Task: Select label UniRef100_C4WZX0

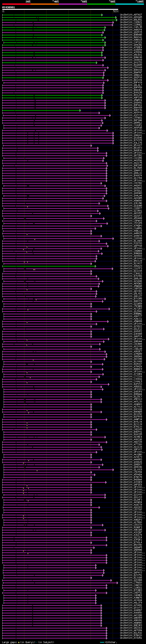Action: (131, 585)
